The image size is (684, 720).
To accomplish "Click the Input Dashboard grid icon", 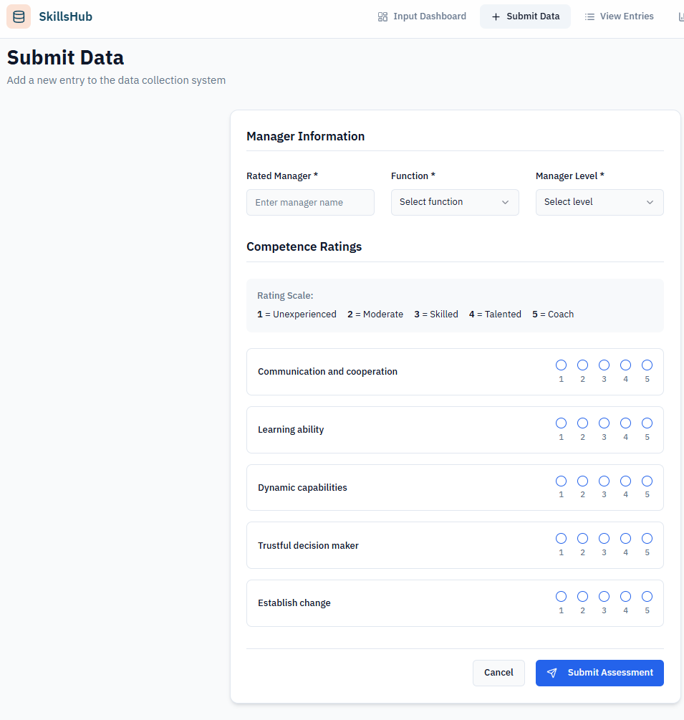I will (383, 17).
